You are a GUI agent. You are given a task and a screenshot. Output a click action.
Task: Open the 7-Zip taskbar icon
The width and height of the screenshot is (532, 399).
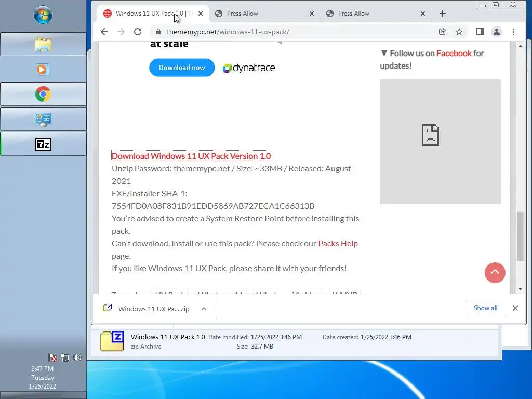point(43,144)
